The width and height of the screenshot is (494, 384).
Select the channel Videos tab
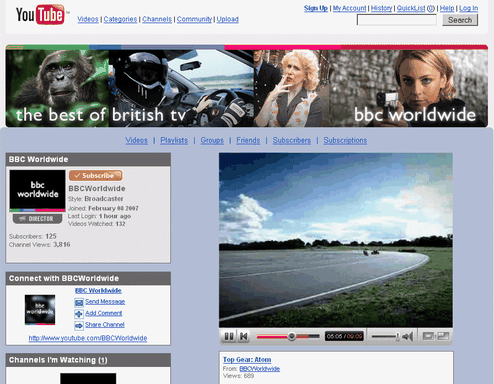137,140
